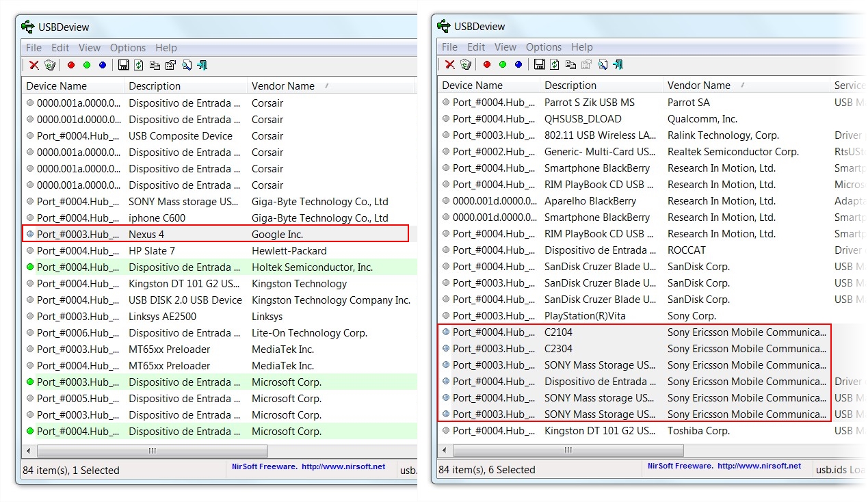The width and height of the screenshot is (868, 502).
Task: Select the QHSUSB_DLOAD device row
Action: [653, 119]
